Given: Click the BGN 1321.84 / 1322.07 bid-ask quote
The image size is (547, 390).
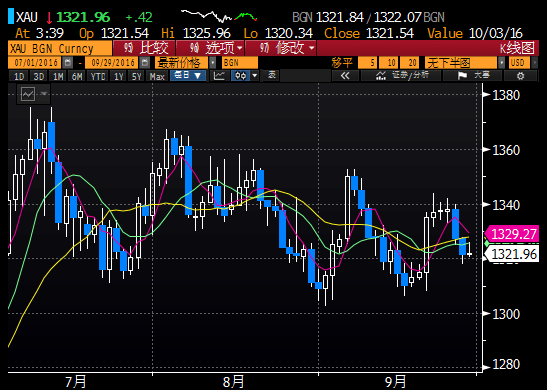Looking at the screenshot, I should click(368, 17).
